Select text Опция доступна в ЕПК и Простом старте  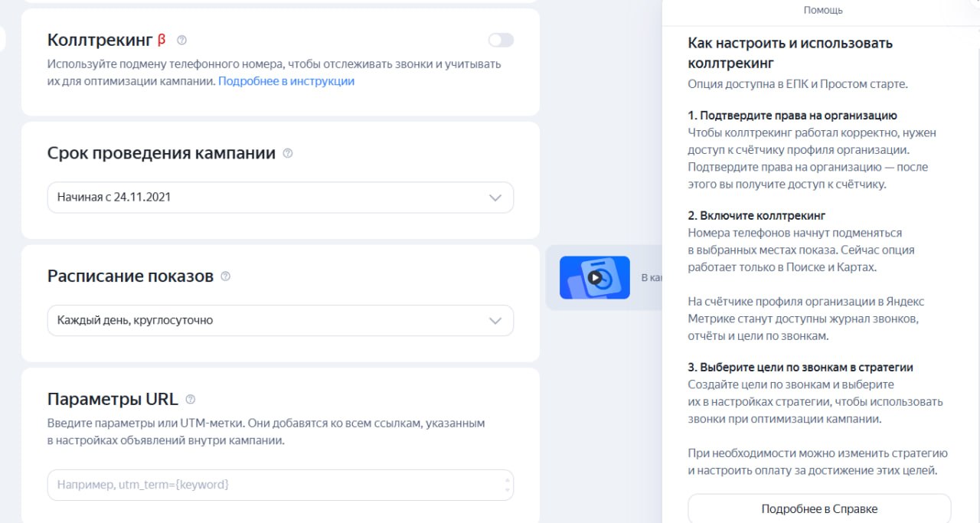(798, 84)
